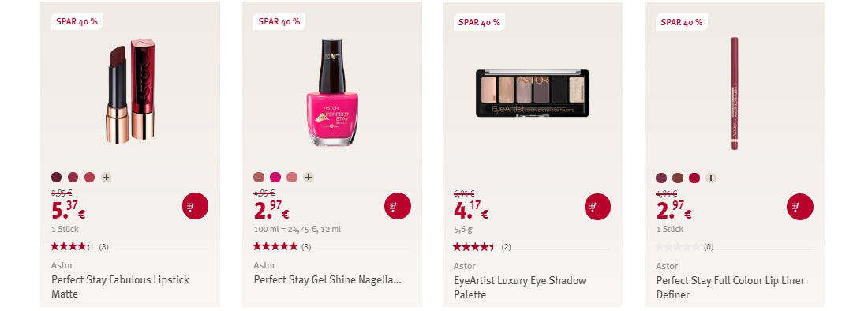
Task: Open the pink nail polish product image
Action: [x=332, y=92]
